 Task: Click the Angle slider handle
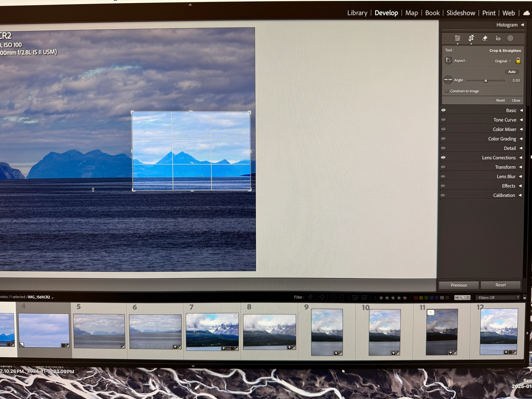486,81
